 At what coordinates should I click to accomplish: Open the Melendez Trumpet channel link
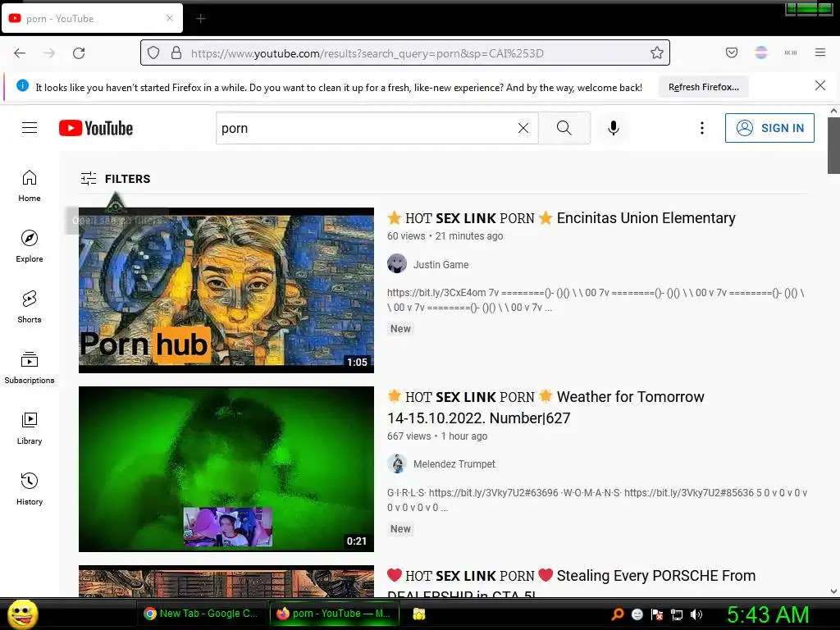(x=454, y=464)
